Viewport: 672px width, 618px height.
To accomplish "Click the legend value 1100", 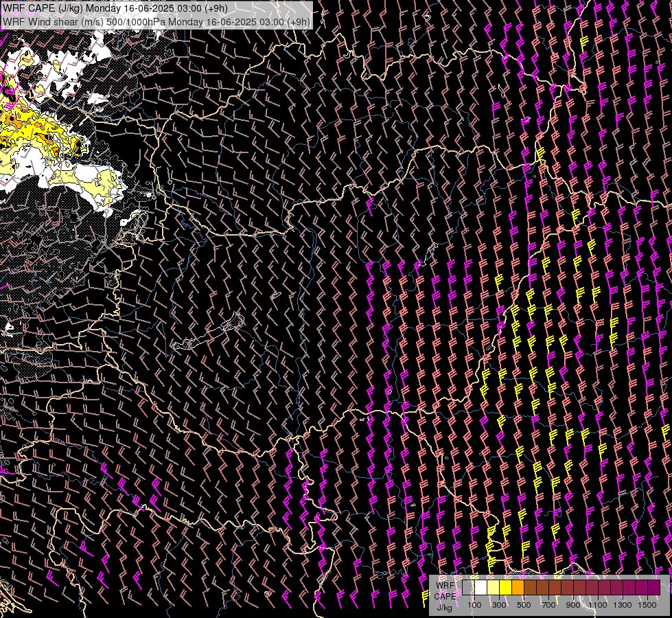I will pyautogui.click(x=597, y=605).
